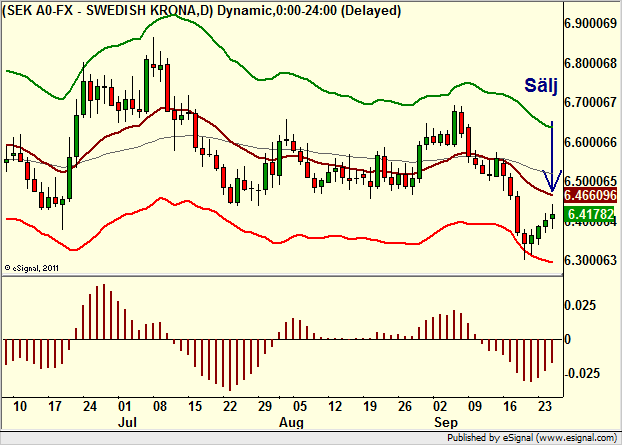Image resolution: width=622 pixels, height=445 pixels.
Task: Click the date label 05 above Aug
Action: (300, 407)
